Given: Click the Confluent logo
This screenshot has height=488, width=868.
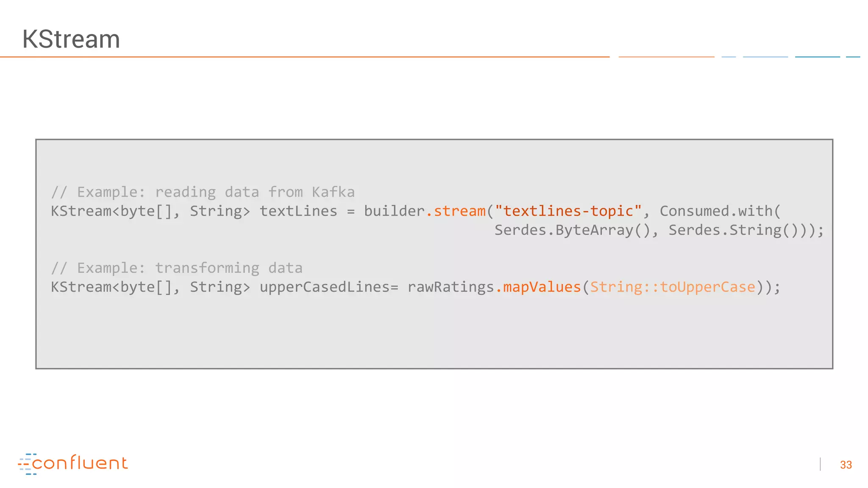Looking at the screenshot, I should 72,464.
